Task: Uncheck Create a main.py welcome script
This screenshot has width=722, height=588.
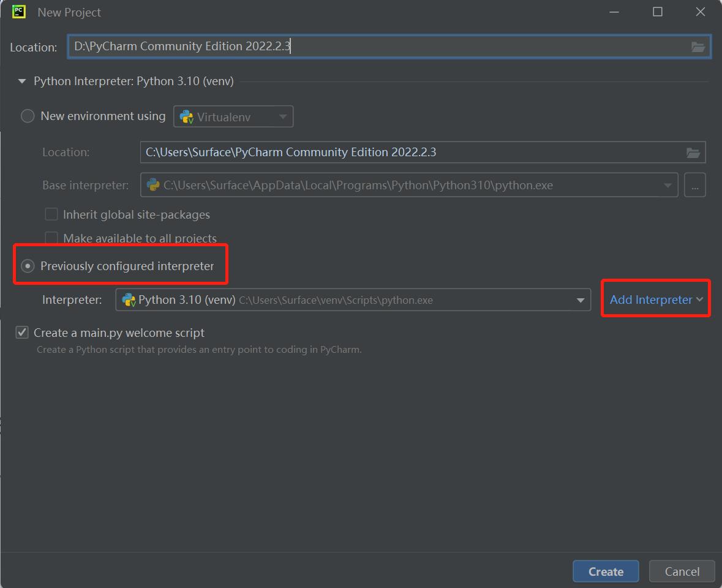Action: [23, 333]
